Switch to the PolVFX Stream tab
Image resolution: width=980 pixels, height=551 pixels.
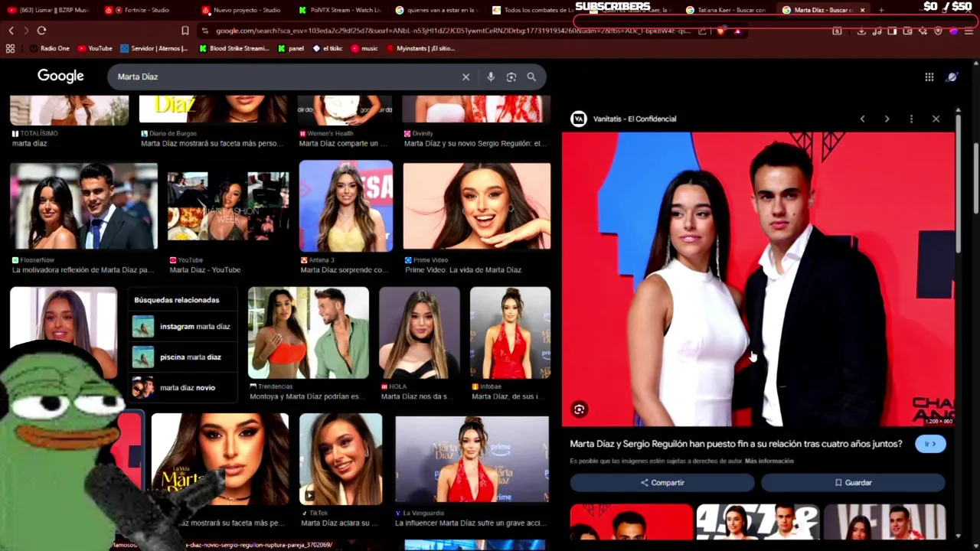tap(339, 10)
